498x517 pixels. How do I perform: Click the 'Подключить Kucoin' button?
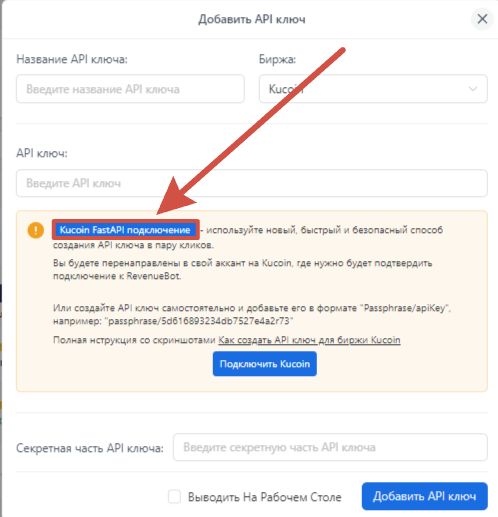pos(265,364)
